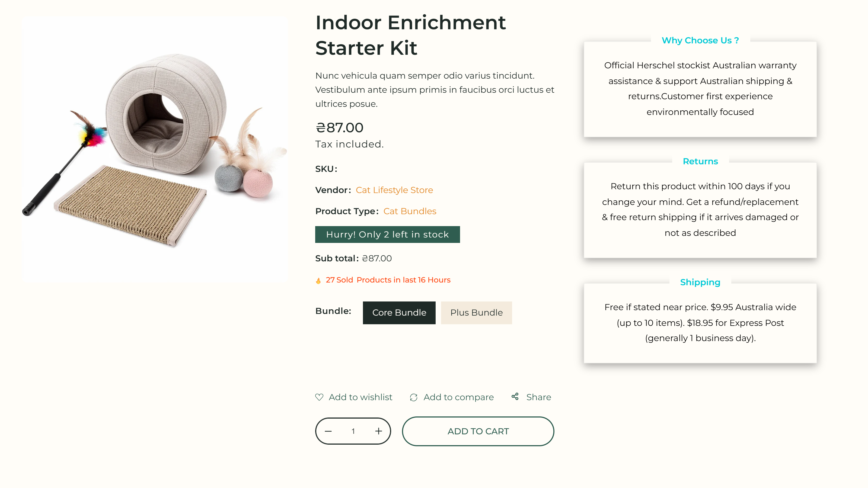The height and width of the screenshot is (488, 868).
Task: Open the Cat Bundles product type link
Action: point(410,211)
